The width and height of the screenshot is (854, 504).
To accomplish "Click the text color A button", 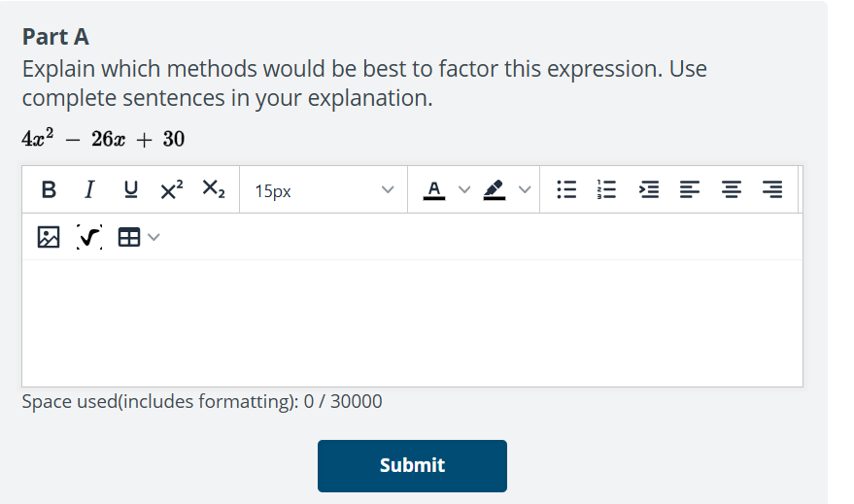I will tap(434, 190).
